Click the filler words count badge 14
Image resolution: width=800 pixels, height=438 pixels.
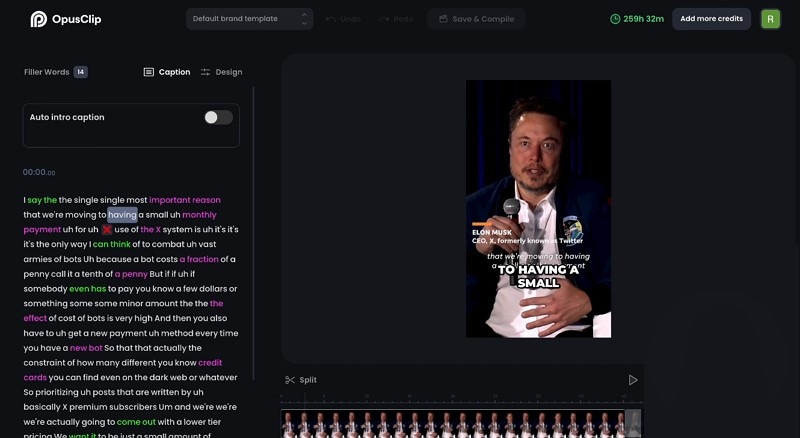click(81, 72)
